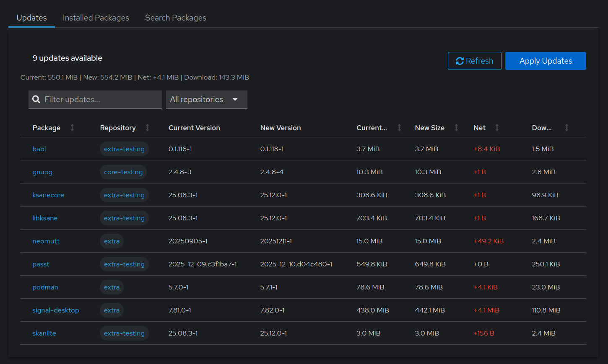Refresh the updates list
608x364 pixels.
(474, 61)
